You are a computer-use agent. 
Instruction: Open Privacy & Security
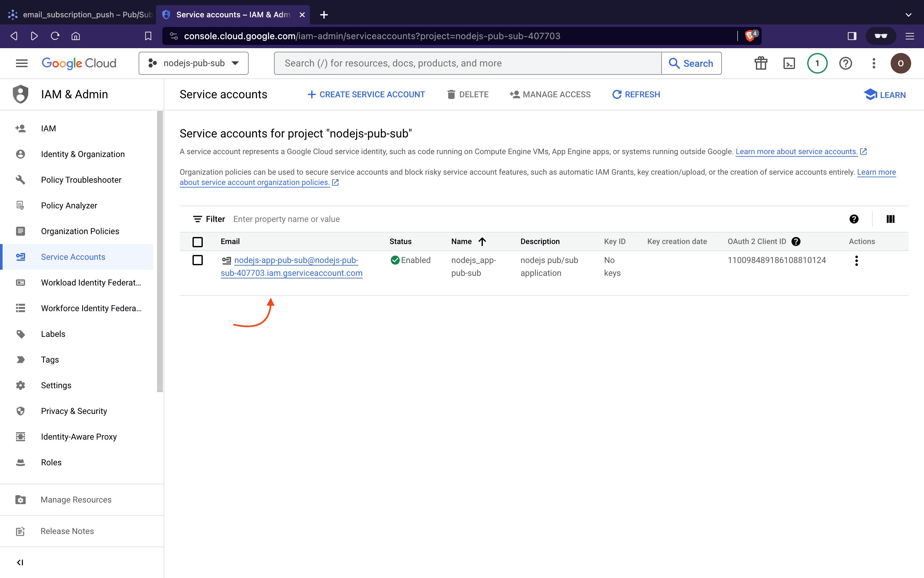click(77, 411)
